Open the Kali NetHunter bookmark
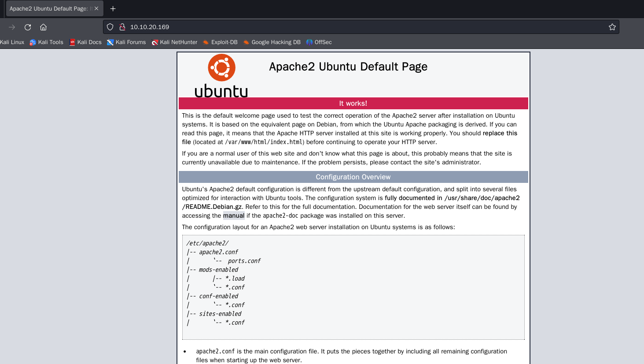Image resolution: width=644 pixels, height=364 pixels. [174, 42]
